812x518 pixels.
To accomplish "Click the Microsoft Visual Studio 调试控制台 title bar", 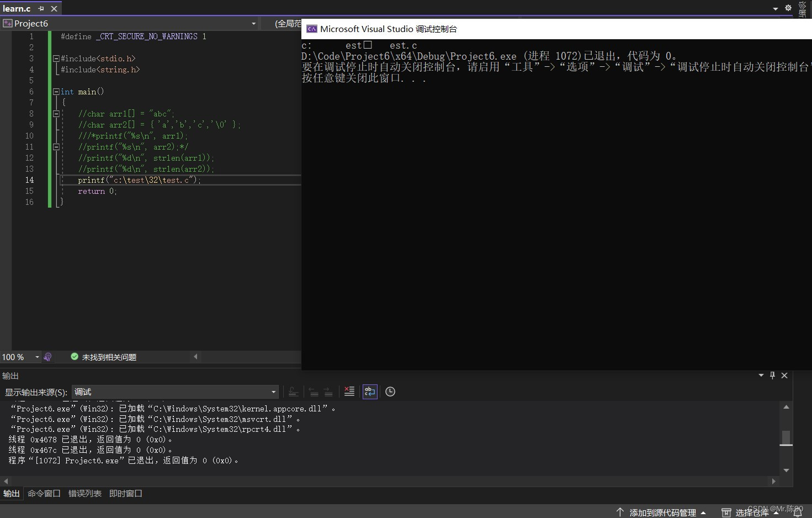I will (x=556, y=29).
